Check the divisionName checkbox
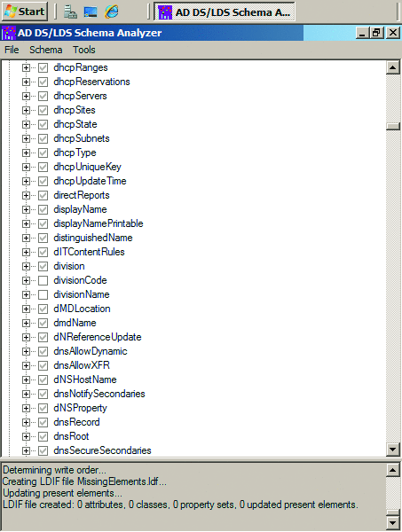Screen dimensions: 402x532 [43, 295]
